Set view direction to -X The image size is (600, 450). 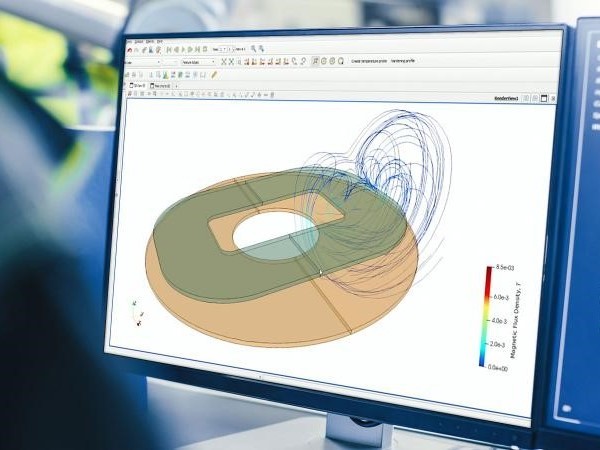pyautogui.click(x=254, y=62)
